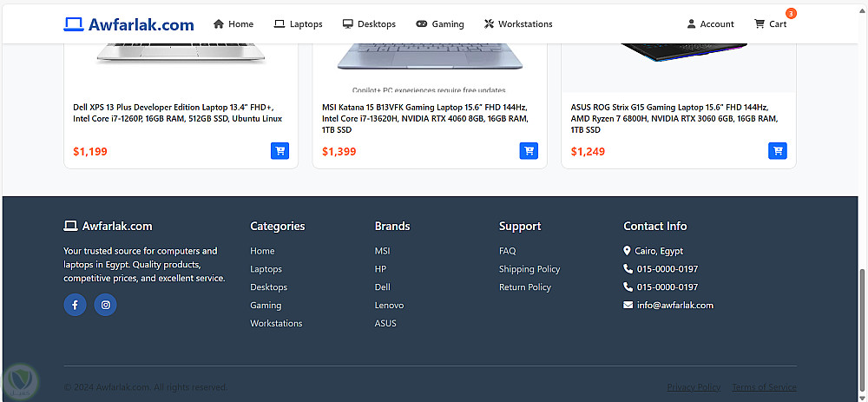The image size is (868, 402).
Task: Go to Home in the navigation bar
Action: pos(233,24)
